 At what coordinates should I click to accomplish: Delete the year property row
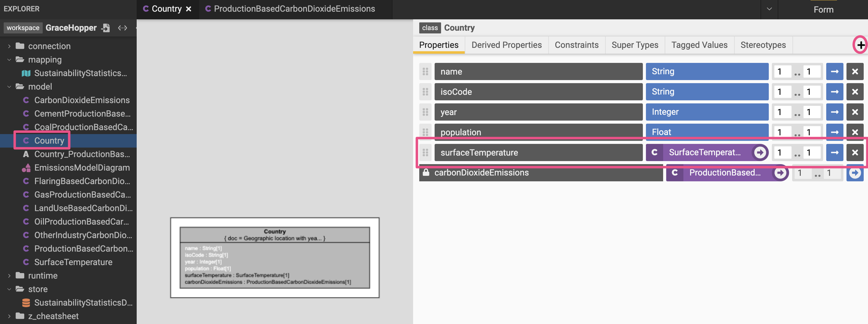855,112
